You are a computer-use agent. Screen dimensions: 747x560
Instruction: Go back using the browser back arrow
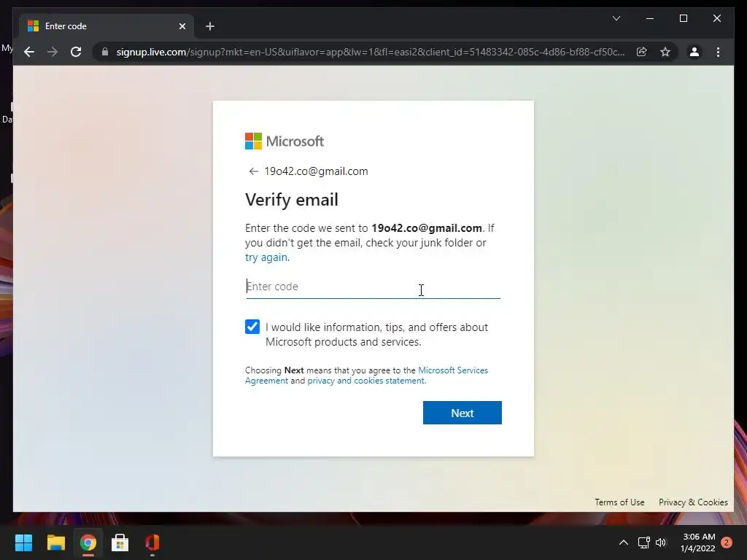pos(29,52)
